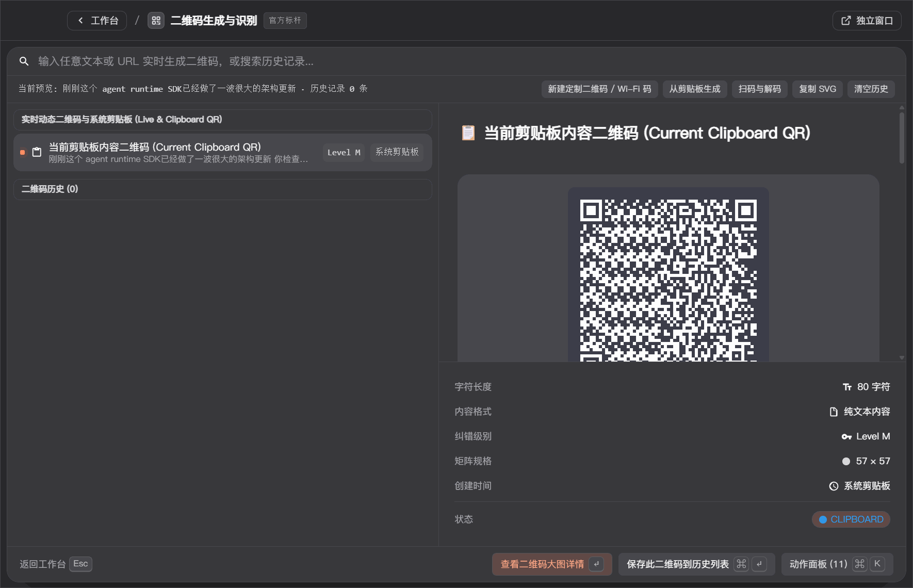Click the detail panel vertical scrollbar
Viewport: 913px width, 588px height.
coord(902,138)
